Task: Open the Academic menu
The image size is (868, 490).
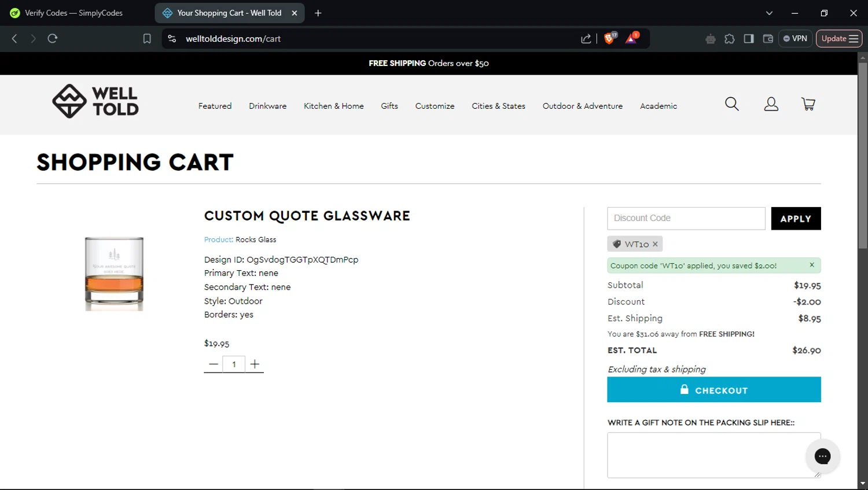Action: 659,106
